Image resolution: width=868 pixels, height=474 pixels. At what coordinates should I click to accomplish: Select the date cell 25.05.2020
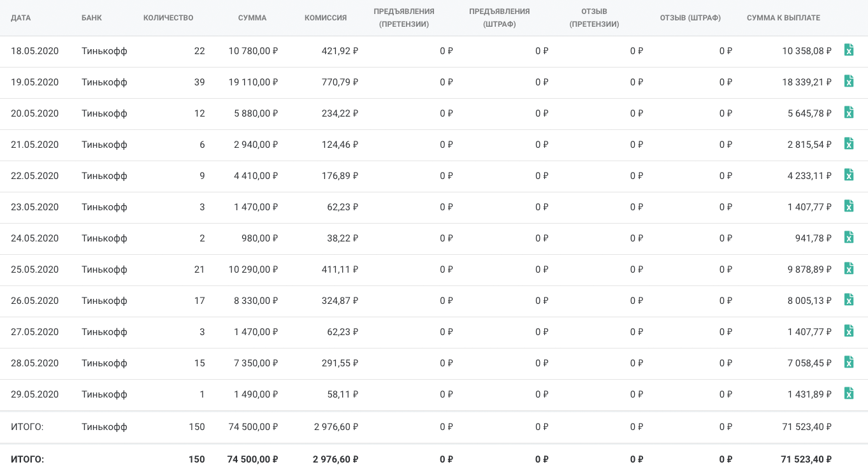click(34, 269)
